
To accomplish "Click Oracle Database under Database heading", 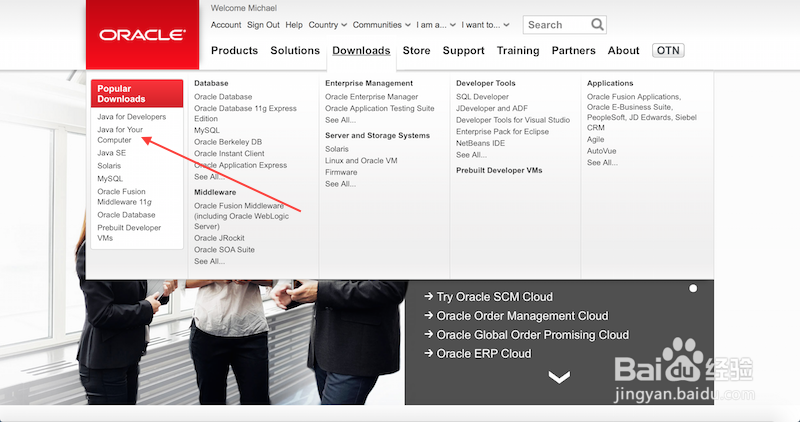I will tap(223, 96).
